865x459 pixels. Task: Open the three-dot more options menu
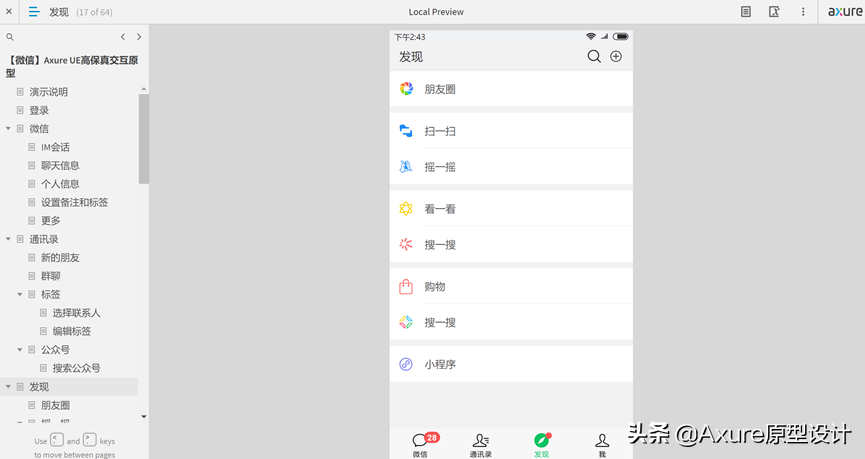point(803,12)
